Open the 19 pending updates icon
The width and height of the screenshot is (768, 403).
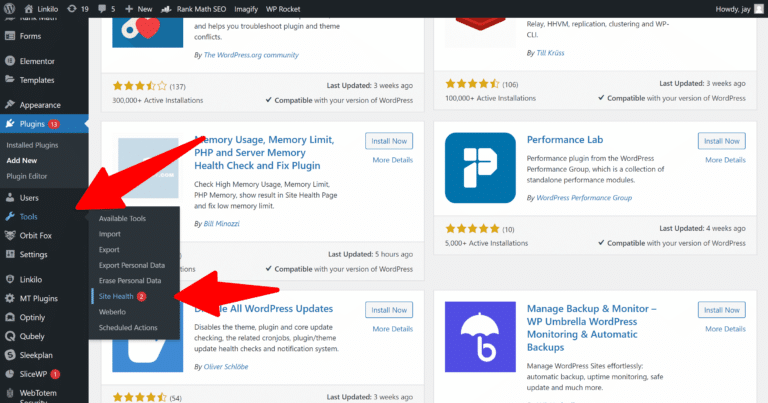pos(78,9)
